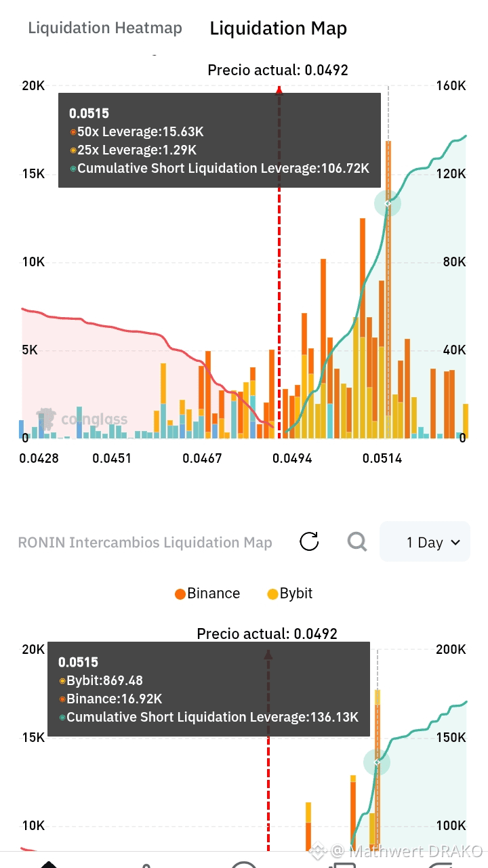This screenshot has height=868, width=488.
Task: Toggle the Bybit legend series
Action: (290, 594)
